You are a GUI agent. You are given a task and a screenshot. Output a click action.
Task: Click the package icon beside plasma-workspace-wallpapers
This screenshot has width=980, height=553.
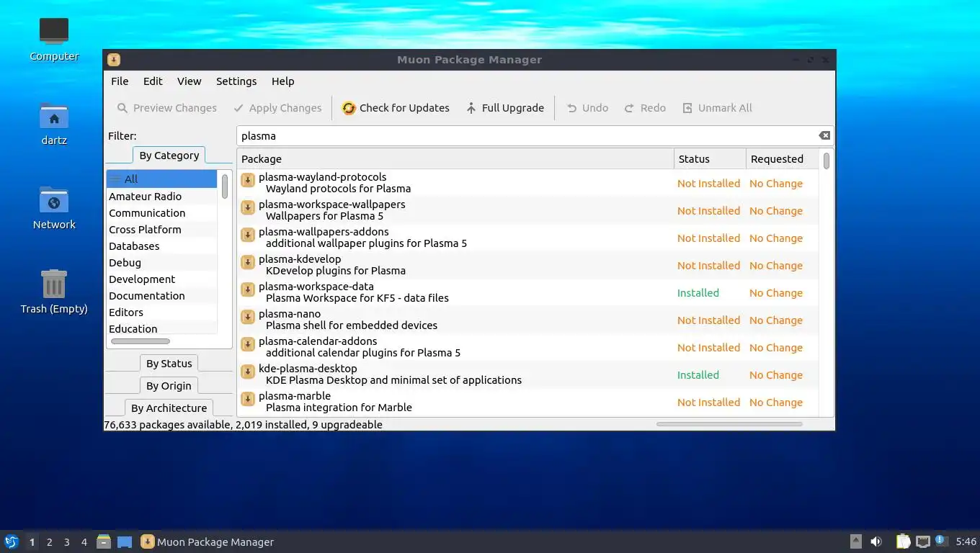[248, 207]
